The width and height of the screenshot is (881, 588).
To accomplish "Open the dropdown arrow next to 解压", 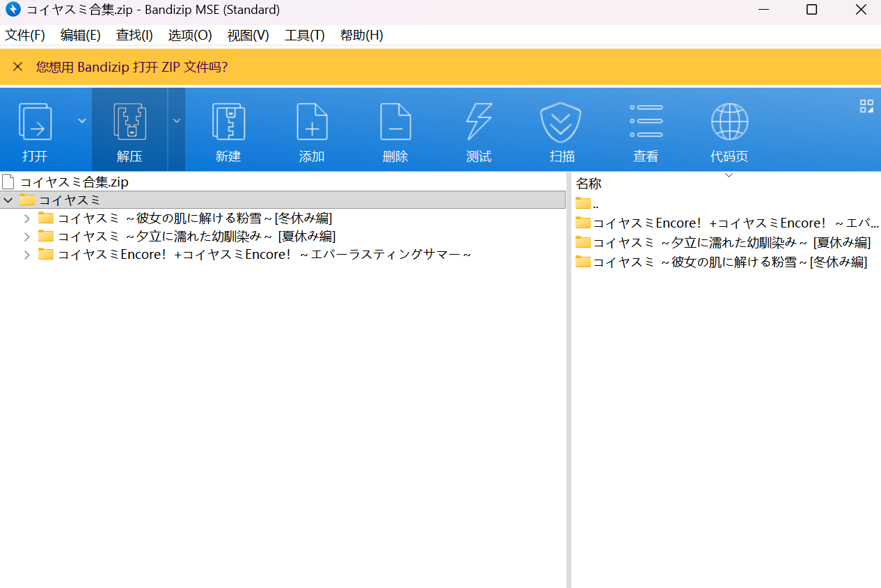I will 177,120.
